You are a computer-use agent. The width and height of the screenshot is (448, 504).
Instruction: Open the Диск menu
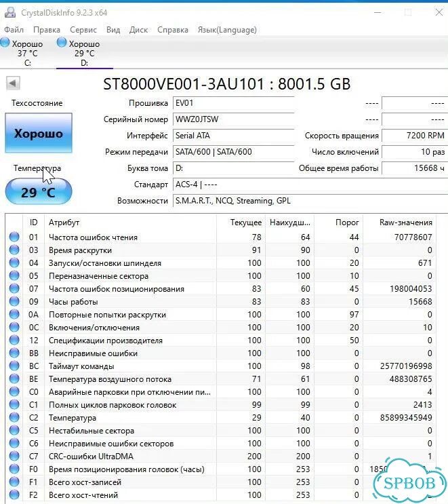coord(138,30)
